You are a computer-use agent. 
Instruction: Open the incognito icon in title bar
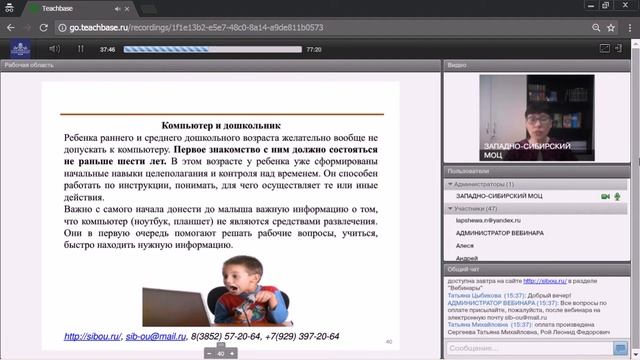click(x=9, y=7)
